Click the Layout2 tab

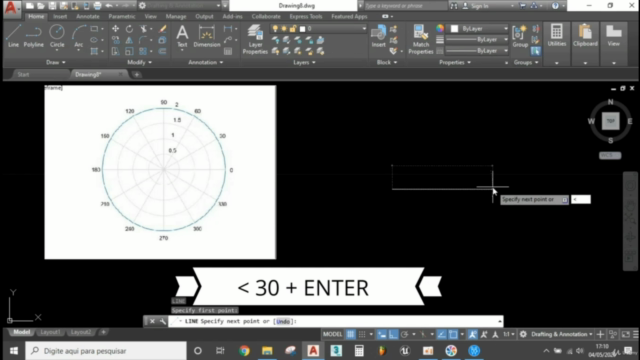click(81, 332)
